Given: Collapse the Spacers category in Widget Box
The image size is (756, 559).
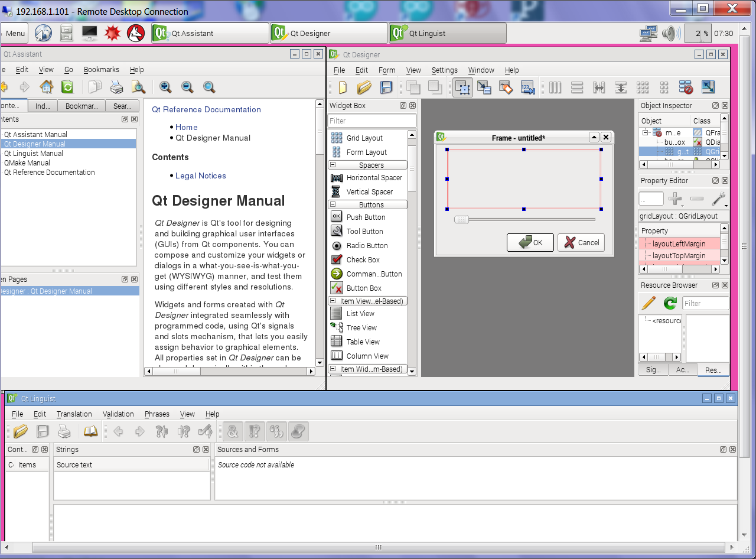Looking at the screenshot, I should [x=333, y=165].
